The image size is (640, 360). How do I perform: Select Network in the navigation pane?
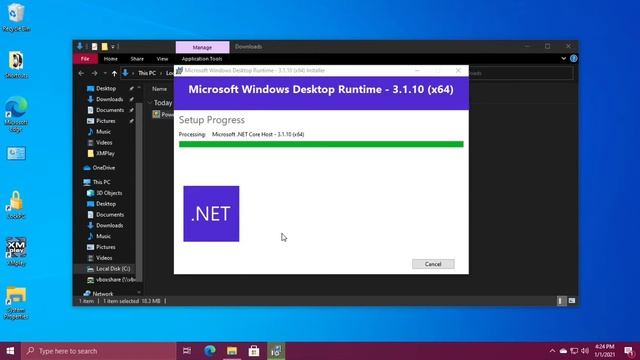102,293
